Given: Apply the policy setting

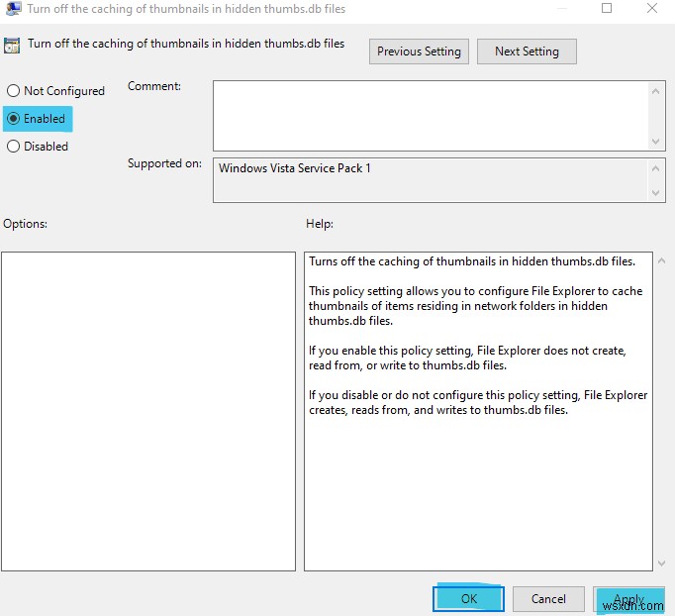Looking at the screenshot, I should [628, 598].
